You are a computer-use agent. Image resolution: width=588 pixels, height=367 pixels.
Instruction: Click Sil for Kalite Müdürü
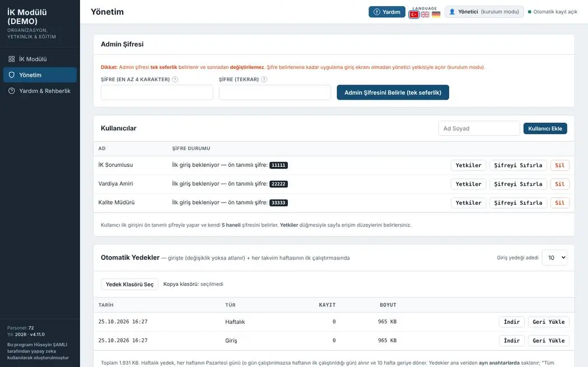560,203
